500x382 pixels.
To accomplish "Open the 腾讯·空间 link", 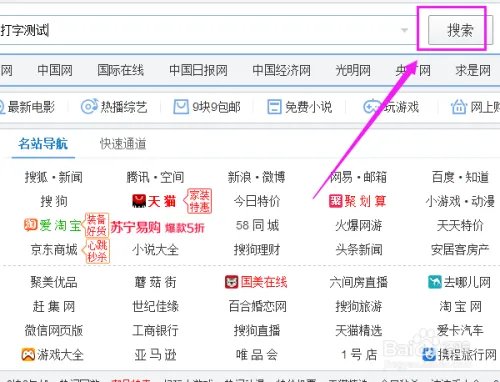I will [155, 177].
